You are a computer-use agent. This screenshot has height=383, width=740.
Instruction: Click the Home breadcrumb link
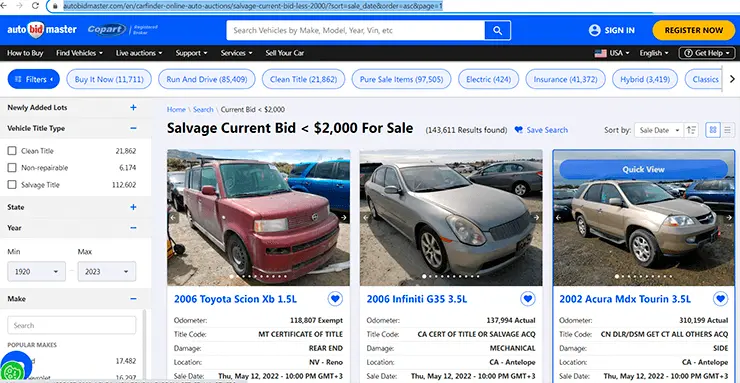pos(176,109)
